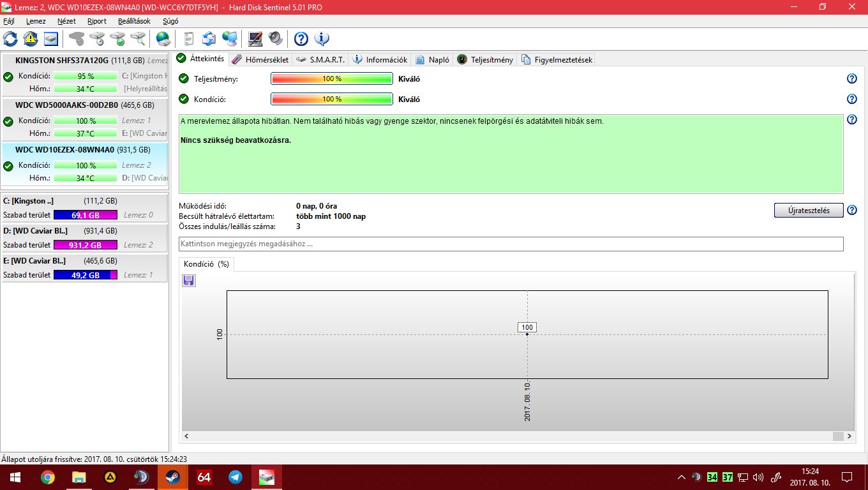Screen dimensions: 868x490
Task: Switch to the S.M.A.R.T. tab
Action: (321, 59)
